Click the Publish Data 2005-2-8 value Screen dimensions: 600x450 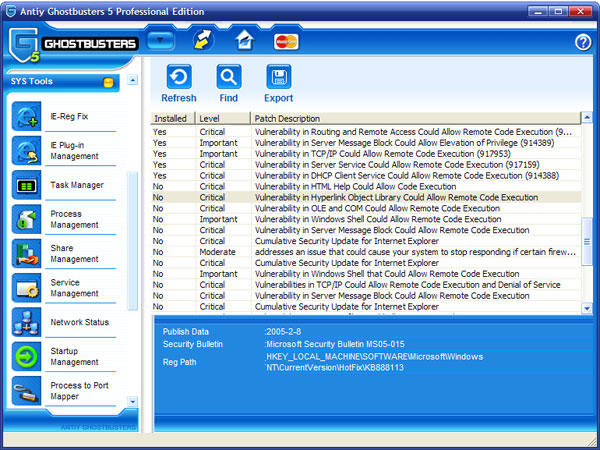tap(283, 332)
